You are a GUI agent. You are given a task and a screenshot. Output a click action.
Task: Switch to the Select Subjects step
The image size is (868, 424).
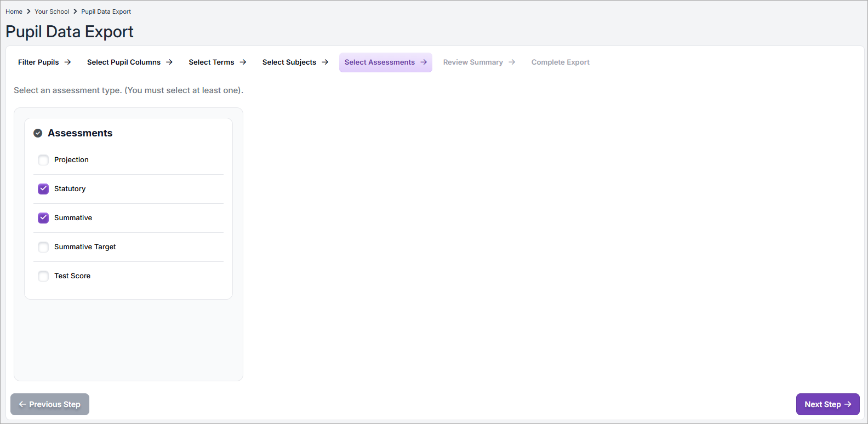pyautogui.click(x=289, y=62)
